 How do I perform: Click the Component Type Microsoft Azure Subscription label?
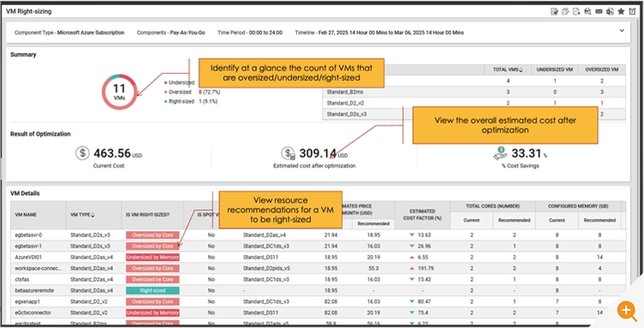point(70,33)
